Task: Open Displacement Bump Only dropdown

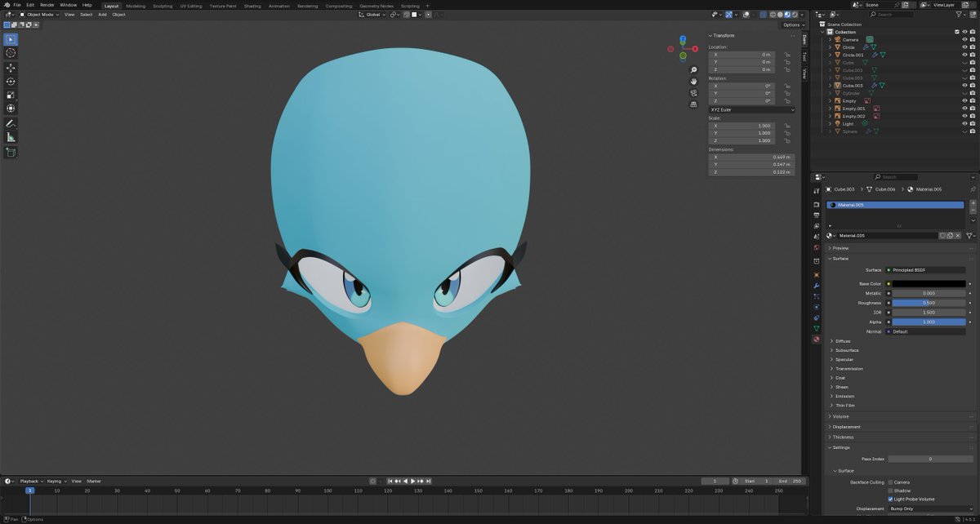Action: pos(932,508)
